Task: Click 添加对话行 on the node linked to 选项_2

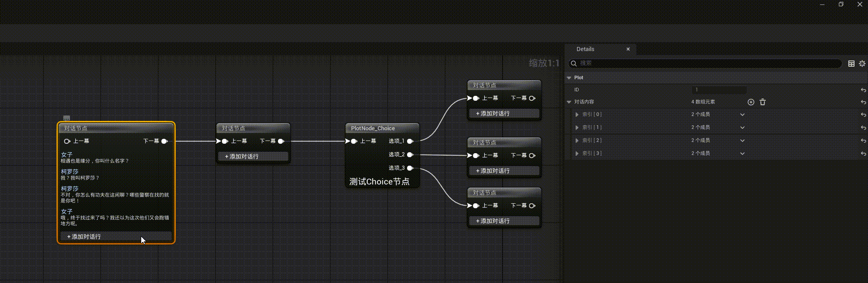Action: [x=504, y=171]
